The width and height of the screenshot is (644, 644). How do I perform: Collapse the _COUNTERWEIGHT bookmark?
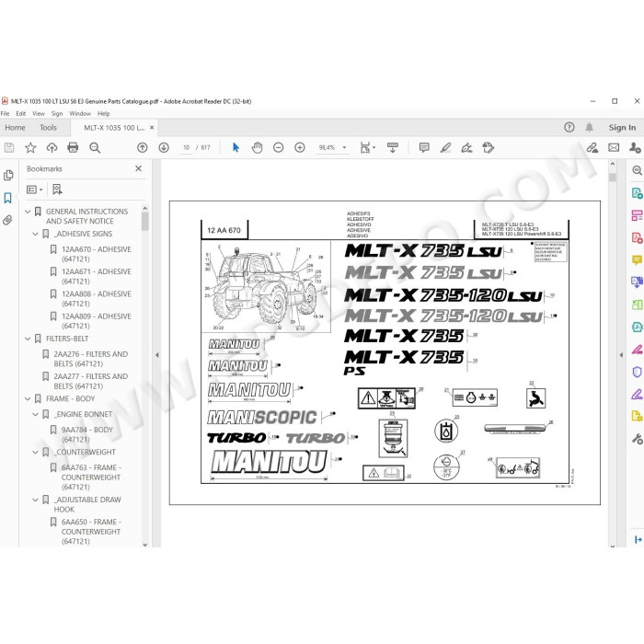click(x=35, y=453)
